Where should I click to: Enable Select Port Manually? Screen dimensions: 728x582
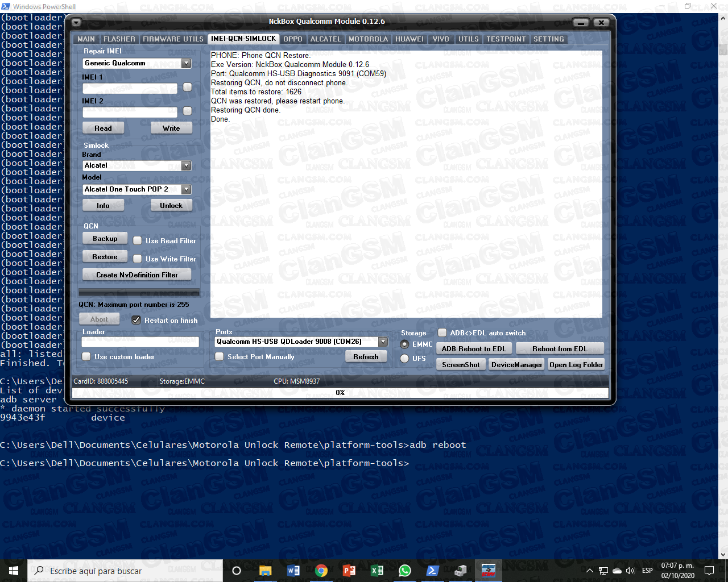click(220, 356)
